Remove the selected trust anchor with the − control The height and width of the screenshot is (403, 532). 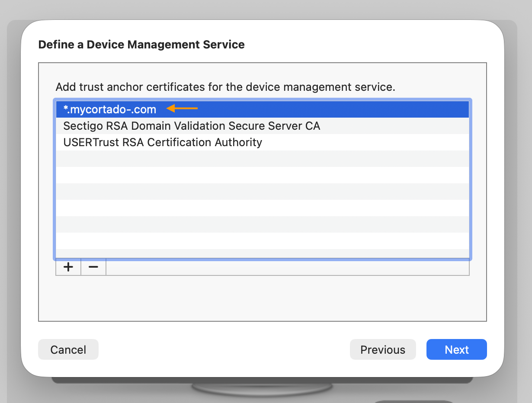click(x=93, y=267)
